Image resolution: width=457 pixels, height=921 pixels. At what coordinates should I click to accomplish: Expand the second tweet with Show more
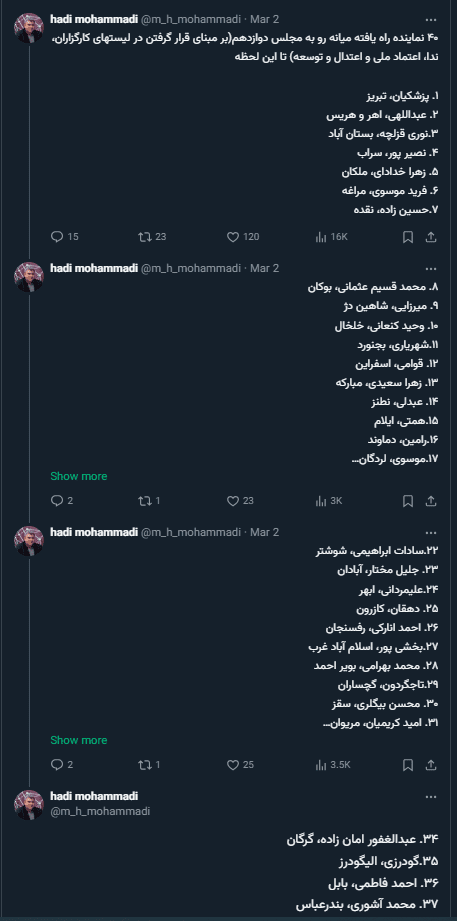pos(79,476)
